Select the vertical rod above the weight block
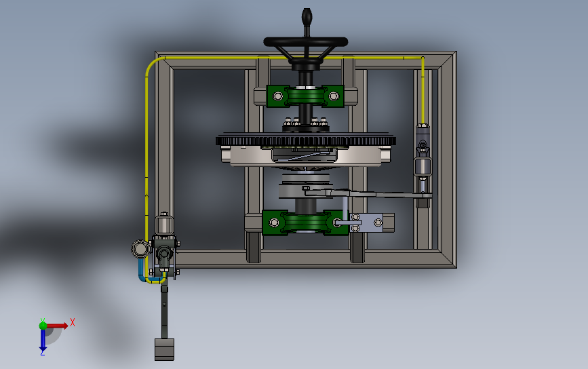This screenshot has width=588, height=369. 164,311
